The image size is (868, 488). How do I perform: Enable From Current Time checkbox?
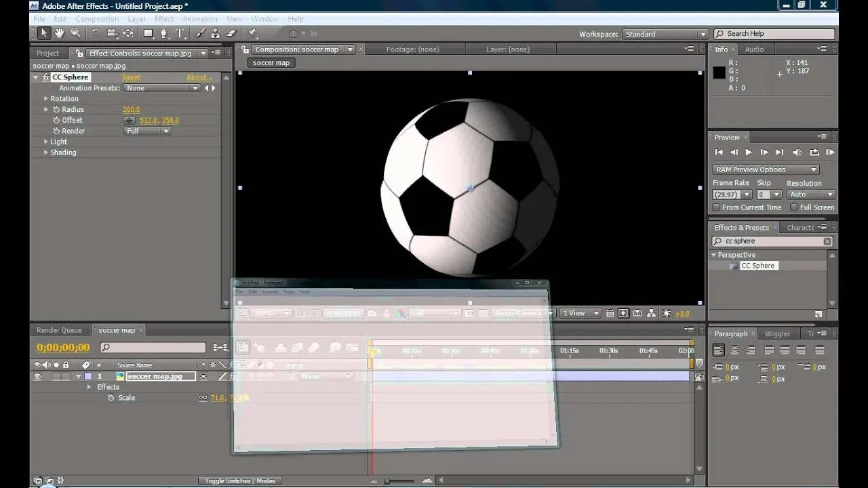coord(716,207)
